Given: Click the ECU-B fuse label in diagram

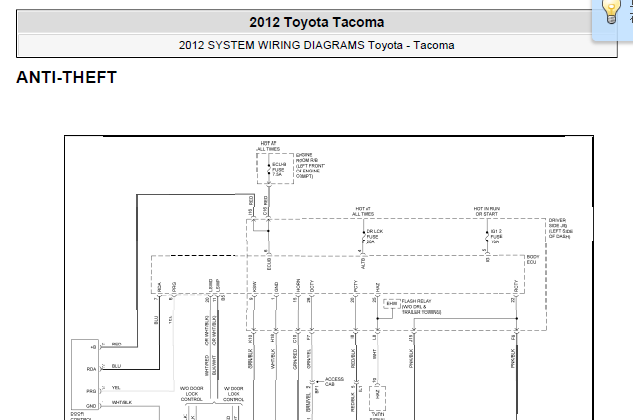Looking at the screenshot, I should 279,170.
